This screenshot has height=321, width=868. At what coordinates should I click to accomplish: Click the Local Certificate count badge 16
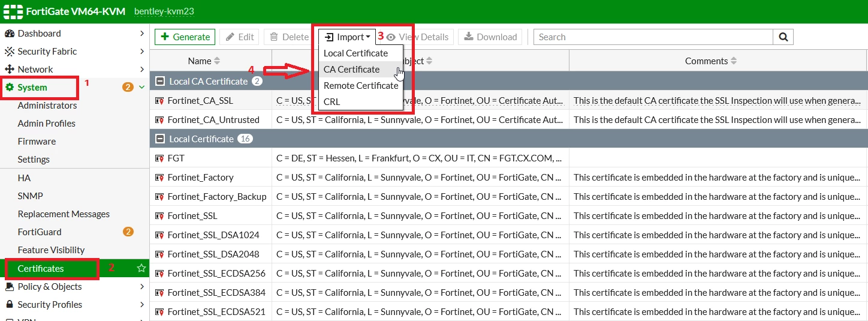pyautogui.click(x=245, y=139)
